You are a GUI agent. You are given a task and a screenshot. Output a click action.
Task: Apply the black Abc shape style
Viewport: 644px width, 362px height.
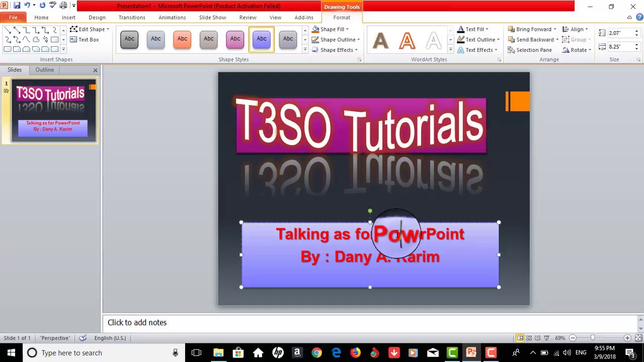coord(129,39)
